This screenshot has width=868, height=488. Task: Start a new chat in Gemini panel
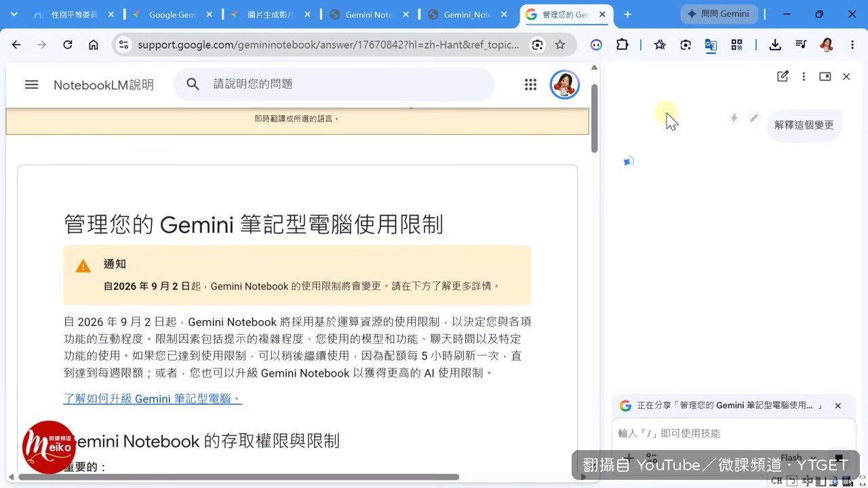(x=783, y=77)
